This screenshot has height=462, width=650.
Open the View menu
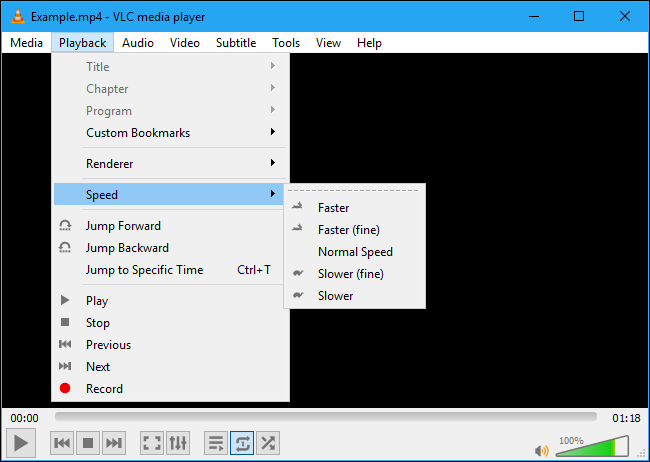(328, 43)
